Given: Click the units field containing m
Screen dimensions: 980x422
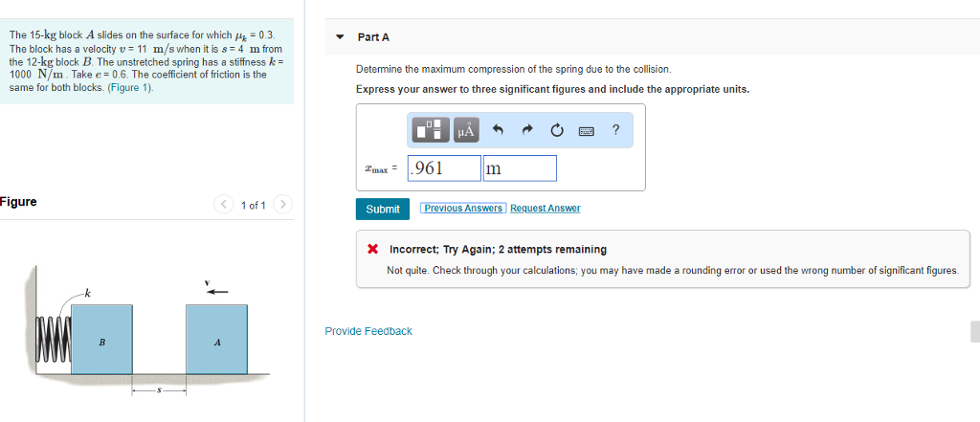Looking at the screenshot, I should [520, 168].
